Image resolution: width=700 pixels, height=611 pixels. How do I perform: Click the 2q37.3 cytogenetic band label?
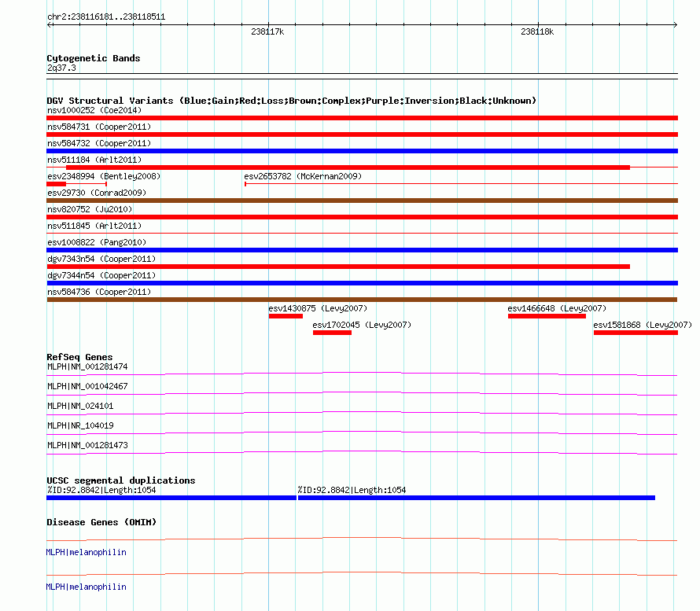61,68
